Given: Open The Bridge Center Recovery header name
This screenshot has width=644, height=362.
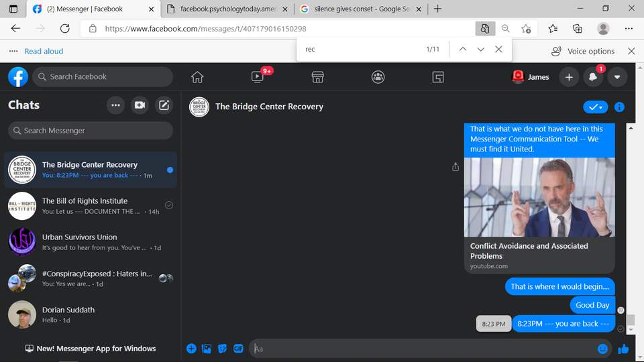Looking at the screenshot, I should 269,107.
